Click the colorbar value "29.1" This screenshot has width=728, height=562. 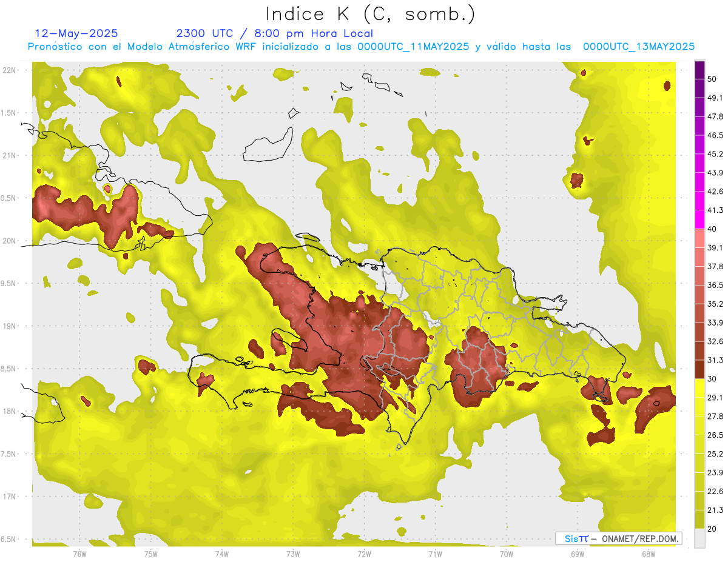click(x=715, y=398)
